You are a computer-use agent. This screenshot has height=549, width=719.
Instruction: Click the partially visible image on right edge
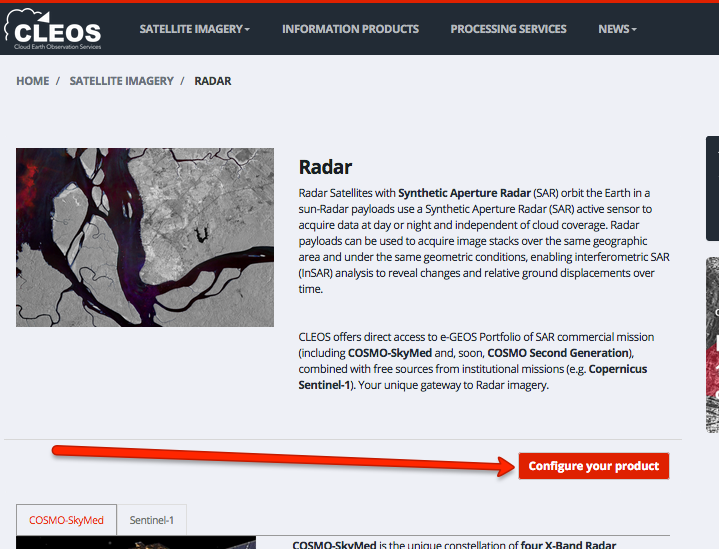[x=712, y=345]
